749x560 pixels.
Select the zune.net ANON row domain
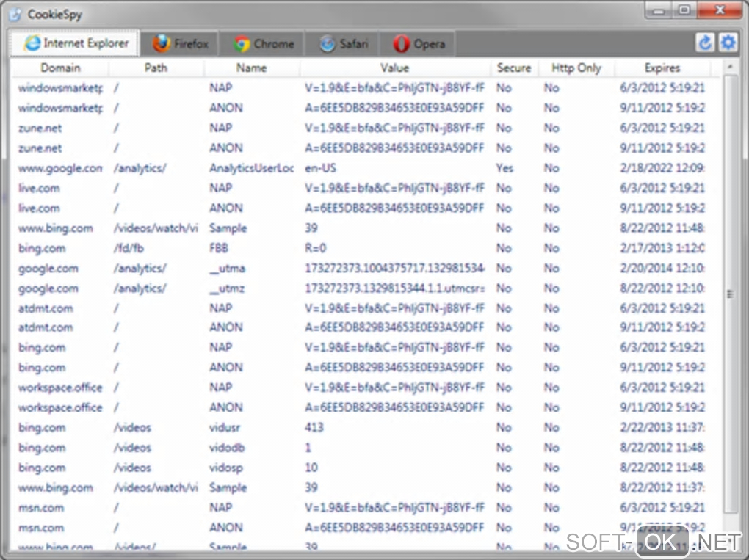[x=40, y=148]
